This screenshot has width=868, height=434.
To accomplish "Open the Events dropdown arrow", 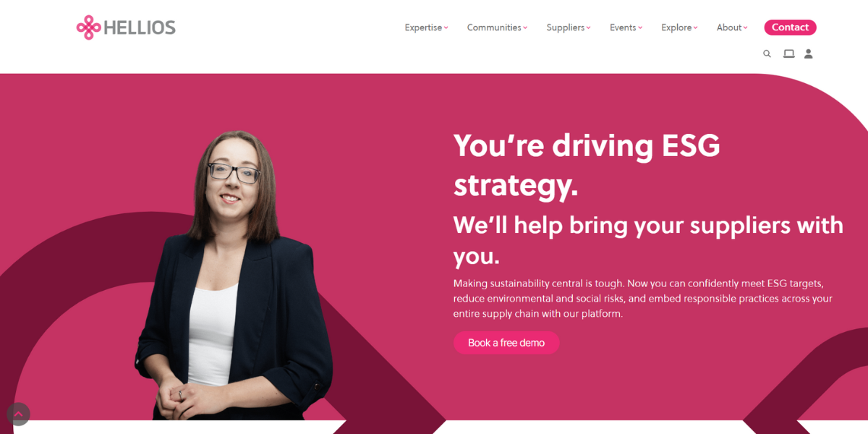I will pyautogui.click(x=640, y=28).
